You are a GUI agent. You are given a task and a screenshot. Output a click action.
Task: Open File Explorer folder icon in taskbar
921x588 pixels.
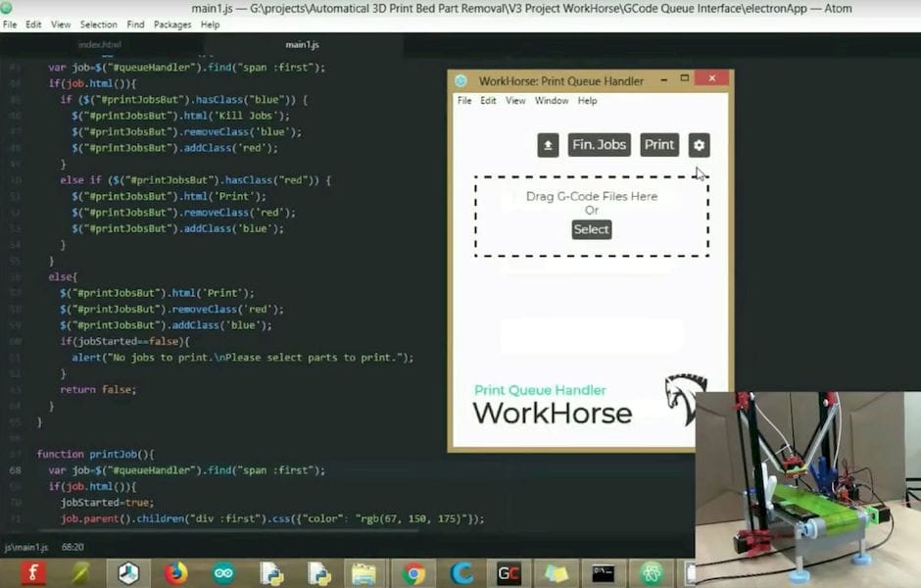coord(364,572)
